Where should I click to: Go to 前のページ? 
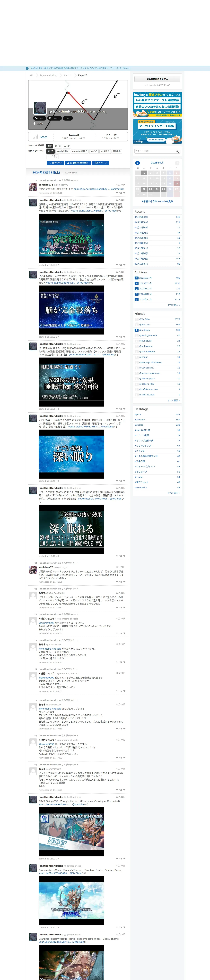(55, 163)
